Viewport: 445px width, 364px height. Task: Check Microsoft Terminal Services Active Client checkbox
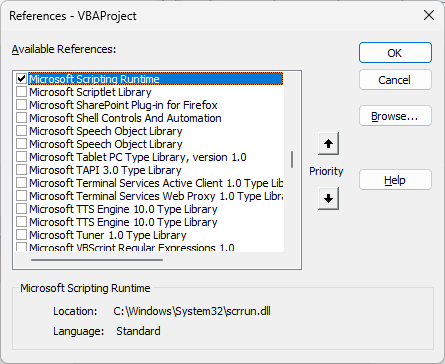tap(21, 183)
